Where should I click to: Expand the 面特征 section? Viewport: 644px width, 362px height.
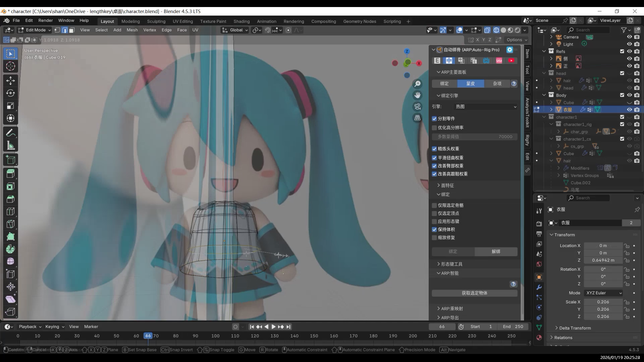[x=447, y=185]
